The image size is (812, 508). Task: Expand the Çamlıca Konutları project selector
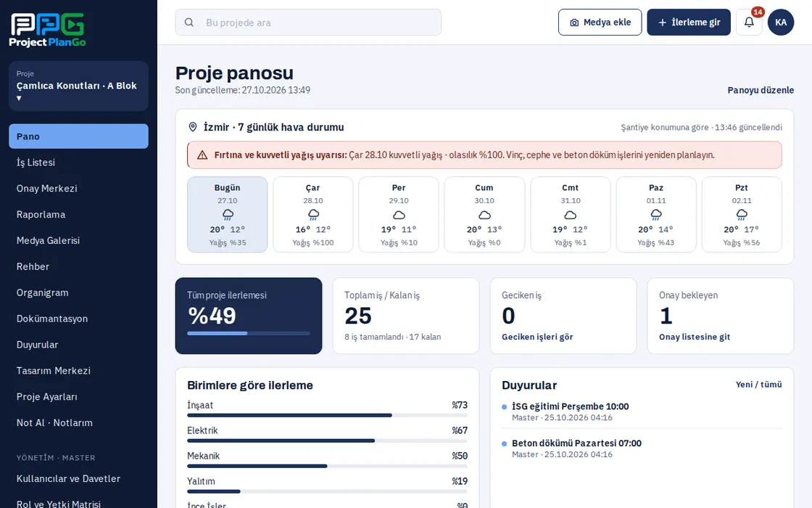(x=79, y=86)
